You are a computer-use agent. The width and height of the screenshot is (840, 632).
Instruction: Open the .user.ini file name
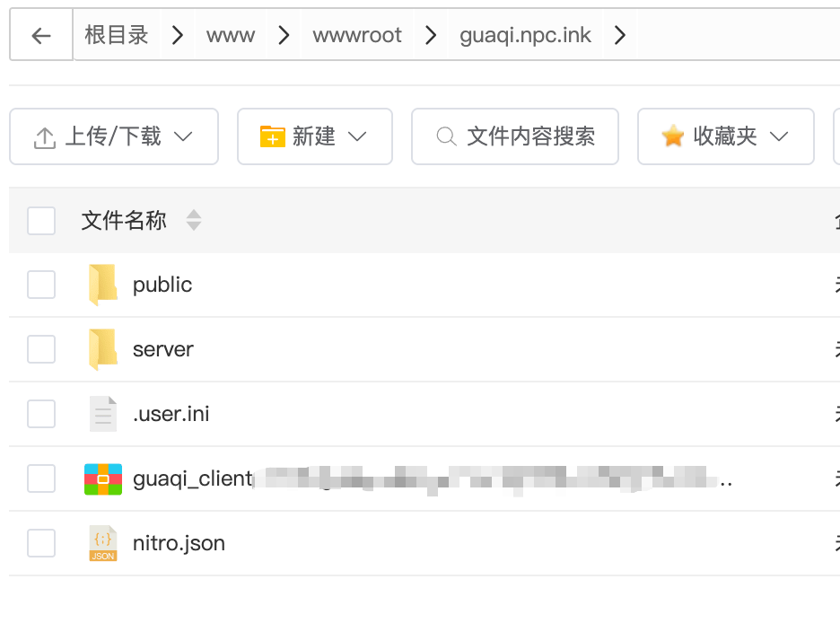[x=171, y=414]
